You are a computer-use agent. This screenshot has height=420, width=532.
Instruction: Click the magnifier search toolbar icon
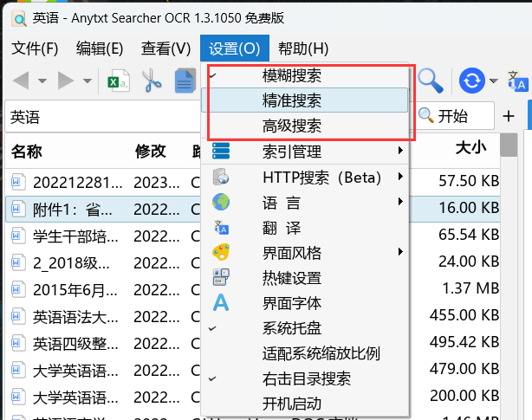(431, 81)
